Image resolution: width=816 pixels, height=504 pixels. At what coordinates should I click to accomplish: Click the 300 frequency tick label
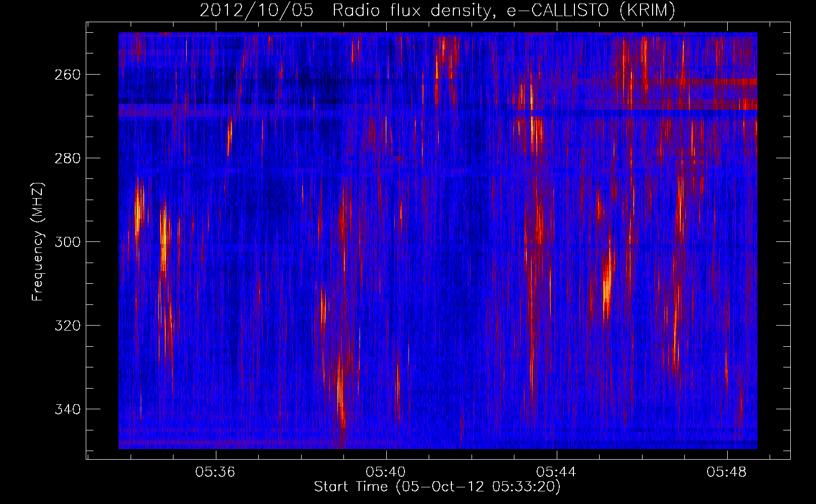pyautogui.click(x=67, y=242)
